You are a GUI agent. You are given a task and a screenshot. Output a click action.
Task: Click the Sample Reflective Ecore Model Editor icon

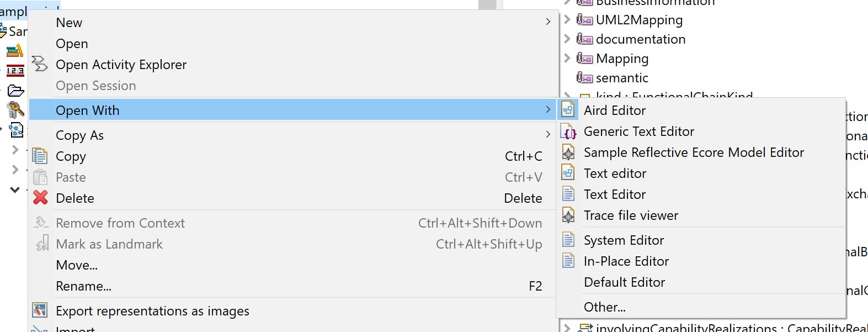click(568, 152)
